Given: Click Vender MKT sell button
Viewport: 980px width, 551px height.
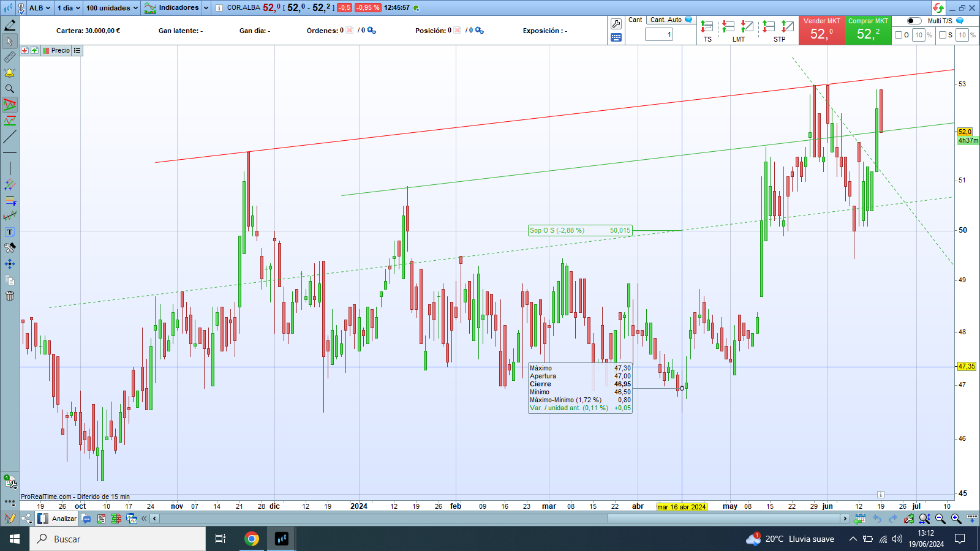Looking at the screenshot, I should pyautogui.click(x=821, y=30).
